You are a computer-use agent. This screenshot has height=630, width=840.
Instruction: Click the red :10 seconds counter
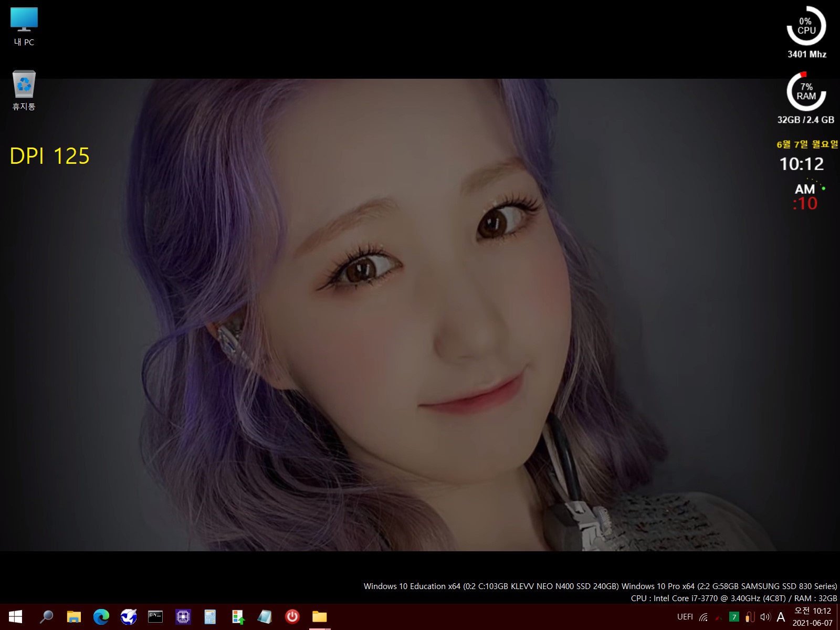(805, 204)
